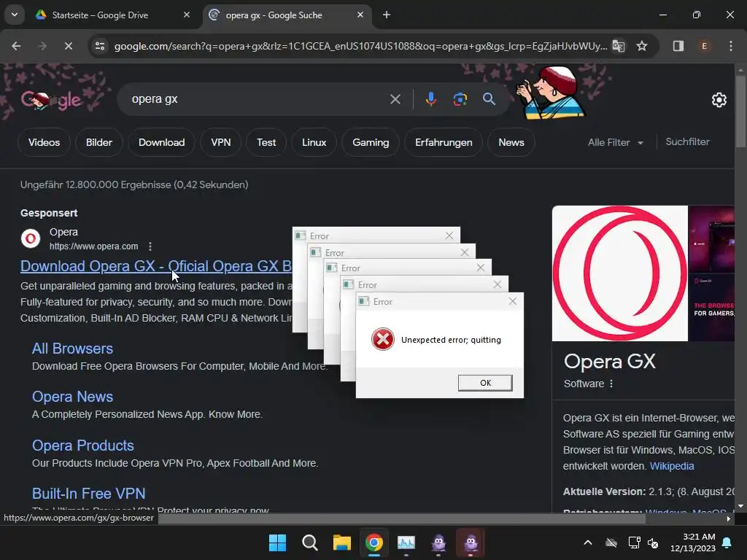Click the browser back arrow
The height and width of the screenshot is (560, 747).
tap(16, 46)
